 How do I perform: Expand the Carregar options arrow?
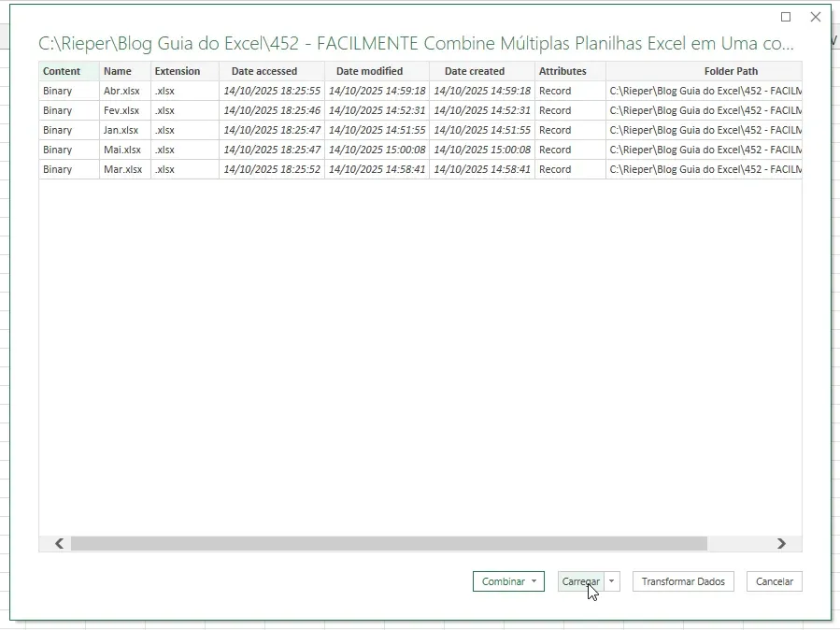(612, 581)
